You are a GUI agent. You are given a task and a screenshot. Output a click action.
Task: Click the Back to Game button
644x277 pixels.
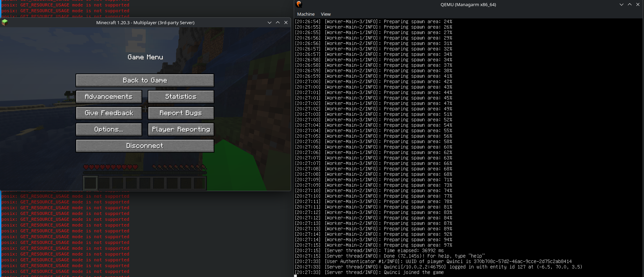point(145,80)
